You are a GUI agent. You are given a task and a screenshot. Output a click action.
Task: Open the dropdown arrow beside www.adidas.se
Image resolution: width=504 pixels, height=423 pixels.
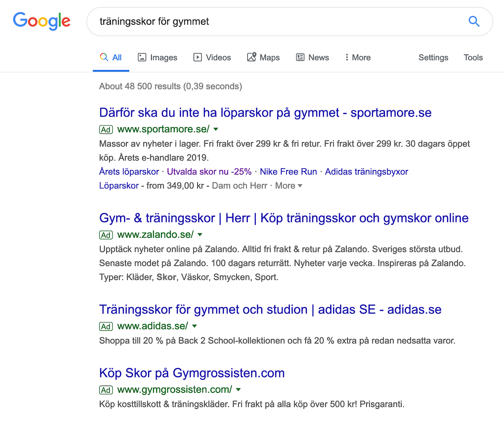(194, 326)
